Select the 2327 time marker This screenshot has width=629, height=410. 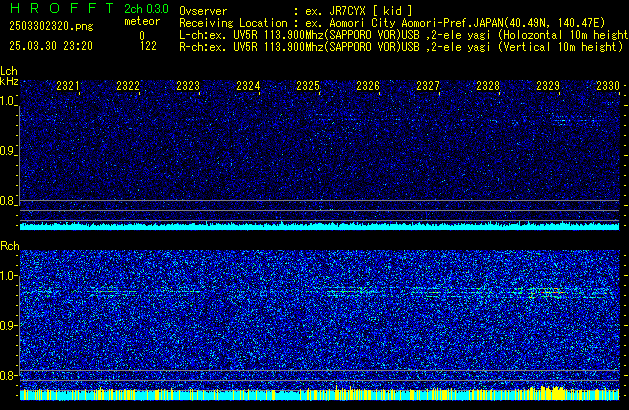click(428, 86)
